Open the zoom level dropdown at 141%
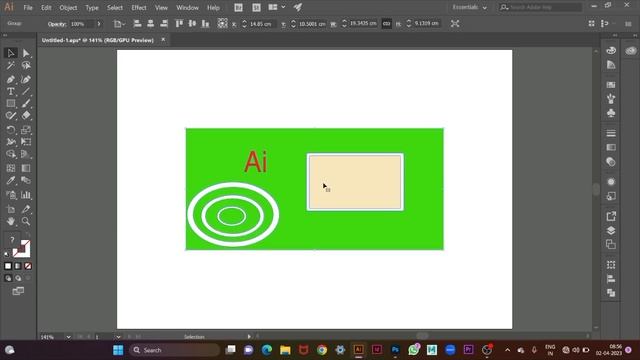640x360 pixels. tap(68, 337)
